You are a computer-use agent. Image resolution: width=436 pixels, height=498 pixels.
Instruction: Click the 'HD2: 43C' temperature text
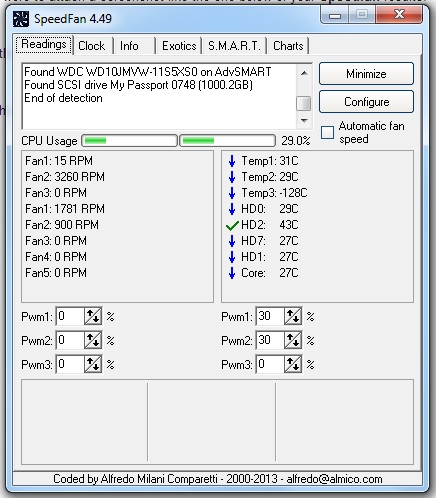(270, 225)
